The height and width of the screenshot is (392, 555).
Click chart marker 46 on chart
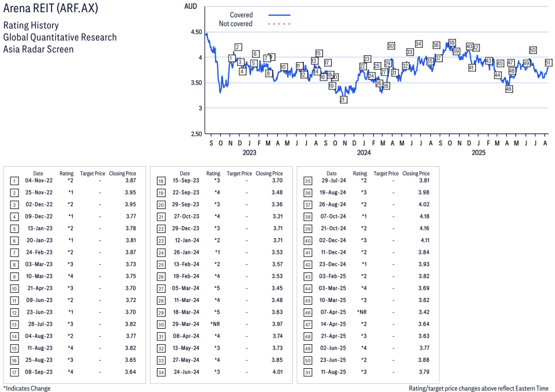pyautogui.click(x=509, y=89)
